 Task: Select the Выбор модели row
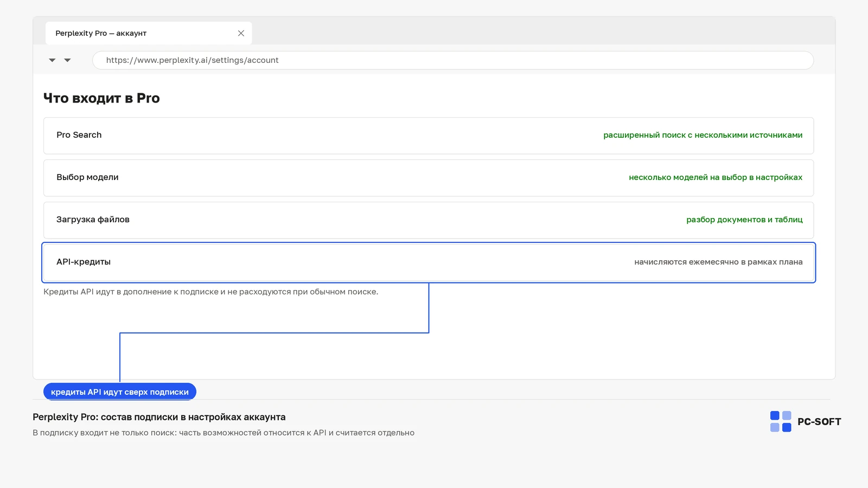pyautogui.click(x=429, y=178)
